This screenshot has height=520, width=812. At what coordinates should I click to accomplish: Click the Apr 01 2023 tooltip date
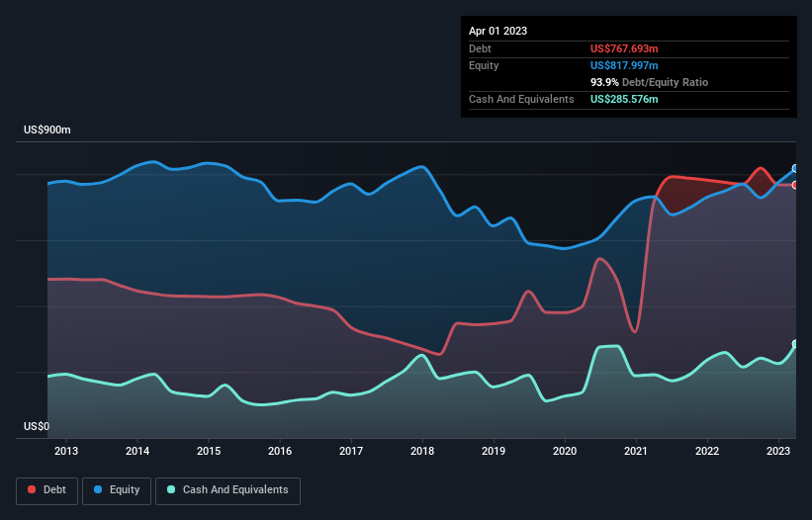[x=497, y=31]
